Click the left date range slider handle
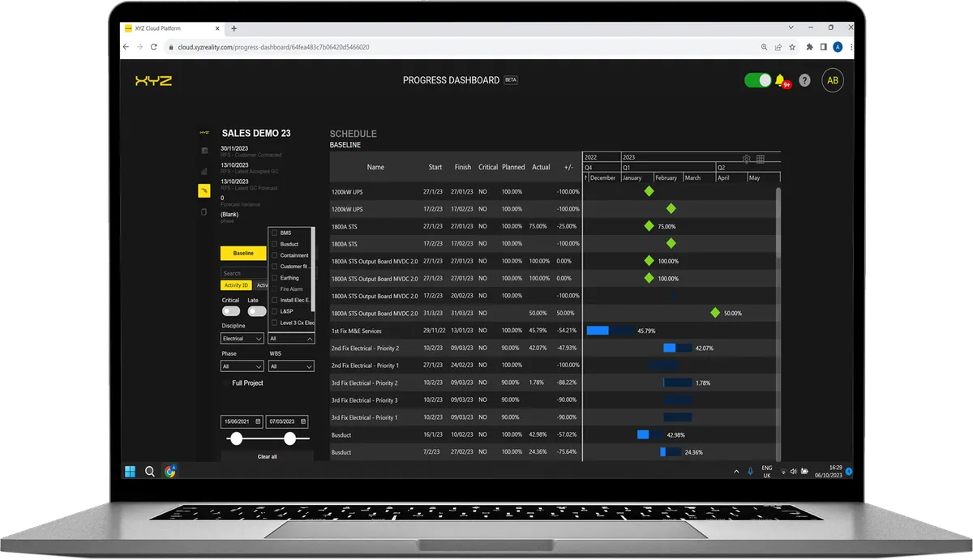This screenshot has height=560, width=973. coord(236,438)
